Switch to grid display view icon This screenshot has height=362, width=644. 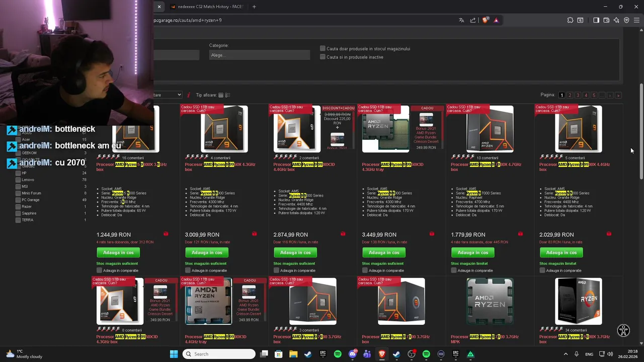[x=220, y=95]
